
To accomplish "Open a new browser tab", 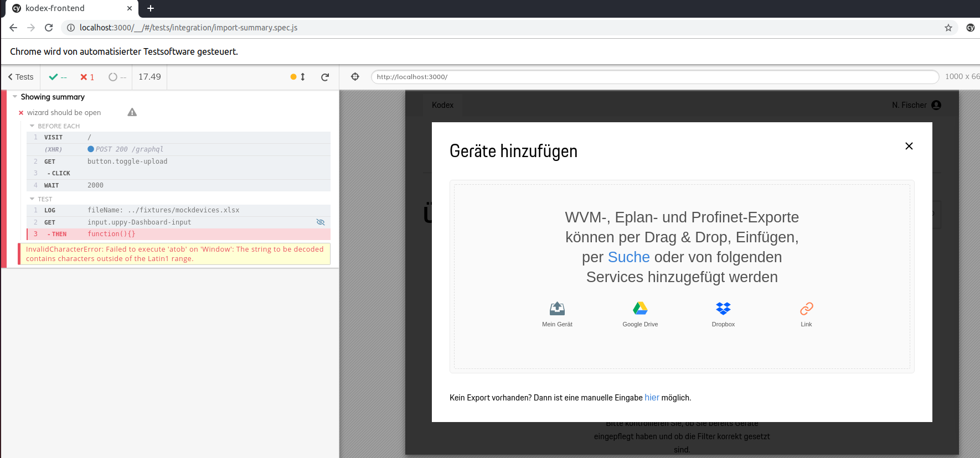I will pyautogui.click(x=151, y=8).
